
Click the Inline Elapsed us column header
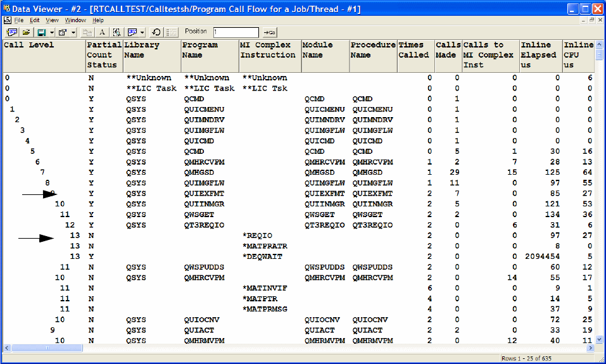pos(541,56)
